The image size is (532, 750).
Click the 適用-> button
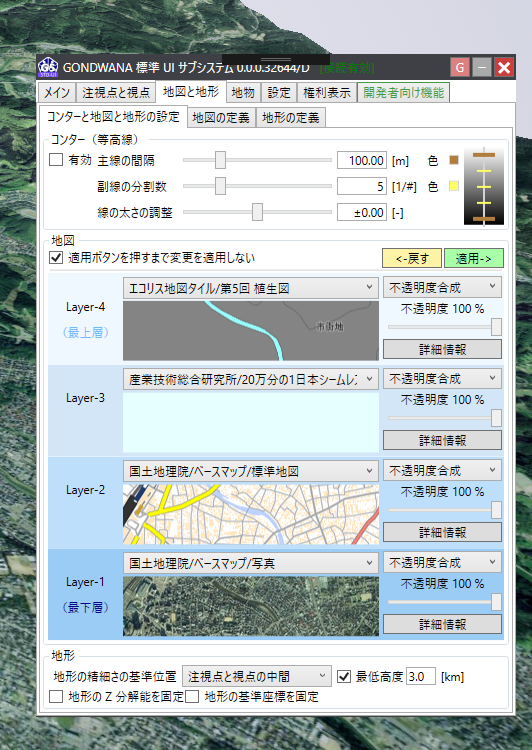pyautogui.click(x=474, y=259)
